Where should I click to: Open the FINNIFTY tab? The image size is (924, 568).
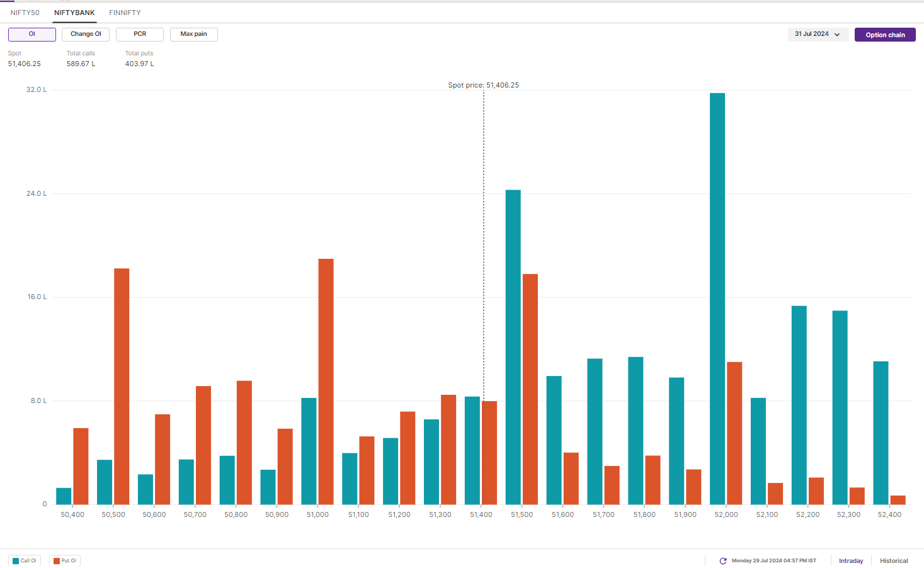[x=125, y=13]
